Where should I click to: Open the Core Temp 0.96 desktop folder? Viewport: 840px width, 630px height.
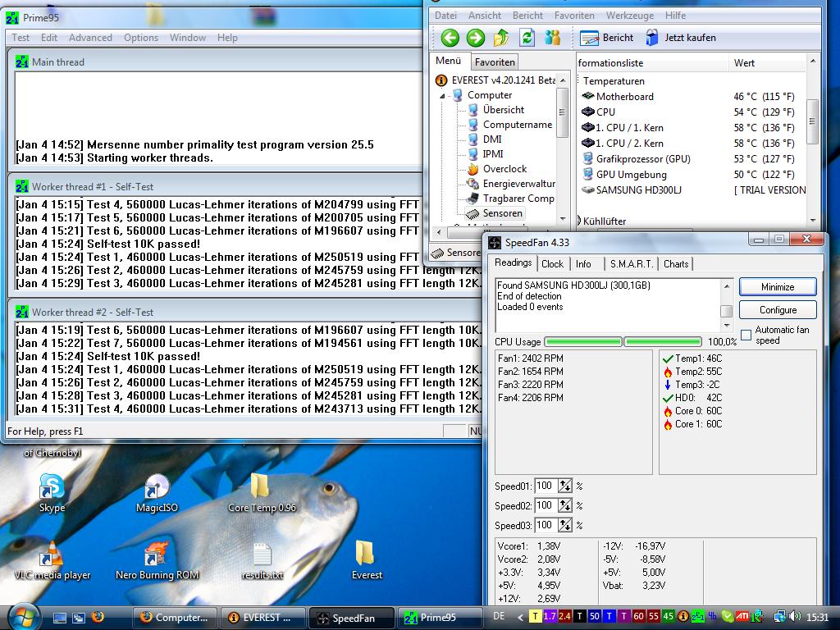262,493
